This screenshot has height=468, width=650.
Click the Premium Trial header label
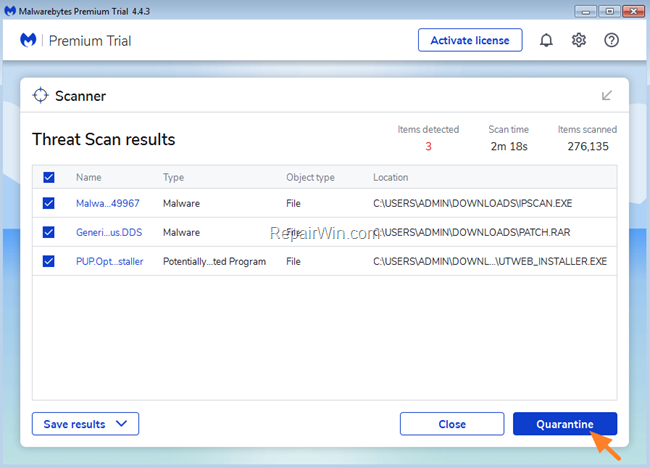(90, 41)
